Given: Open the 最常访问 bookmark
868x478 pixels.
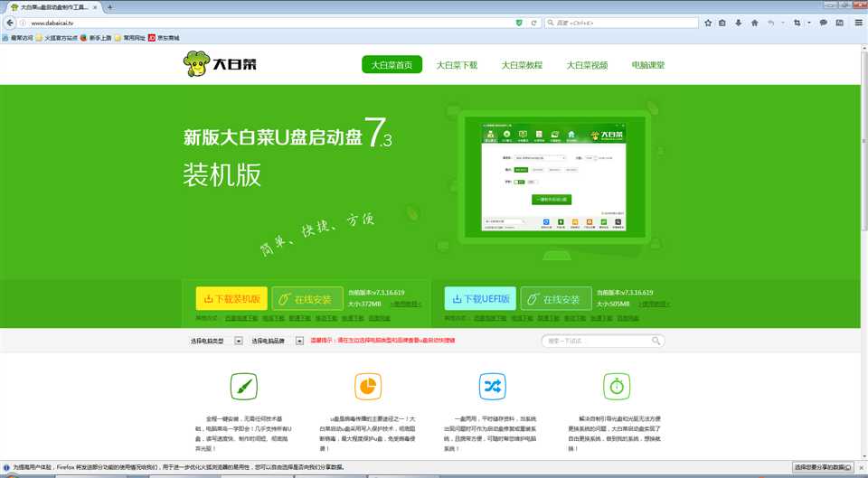Looking at the screenshot, I should [x=18, y=38].
